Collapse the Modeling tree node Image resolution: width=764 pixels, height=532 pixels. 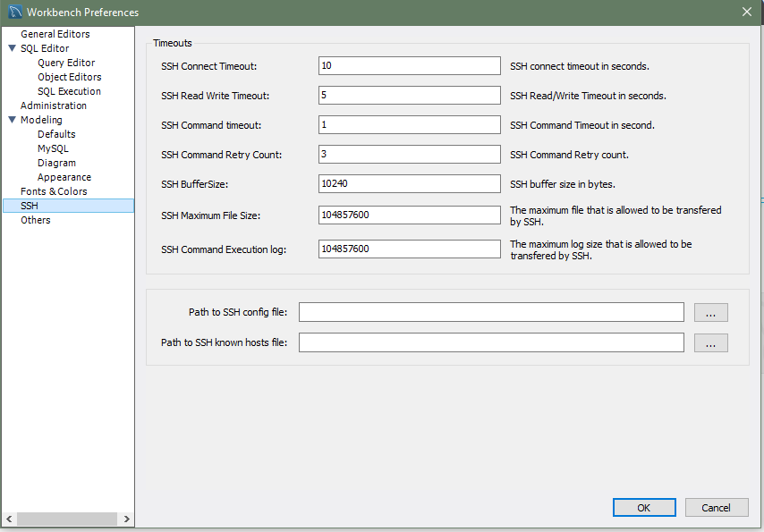12,120
